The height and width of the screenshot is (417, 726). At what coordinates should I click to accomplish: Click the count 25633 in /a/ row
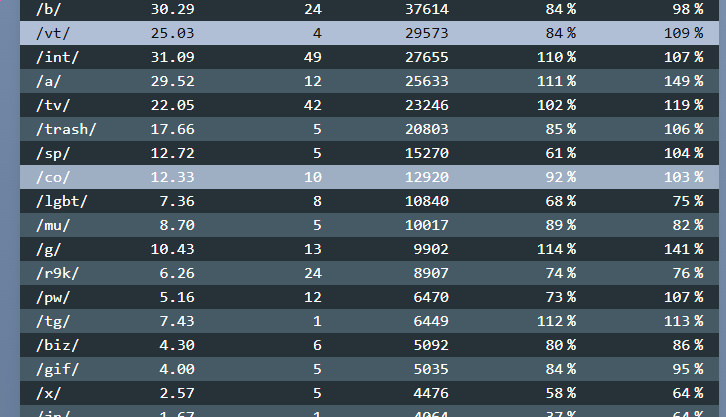click(427, 81)
